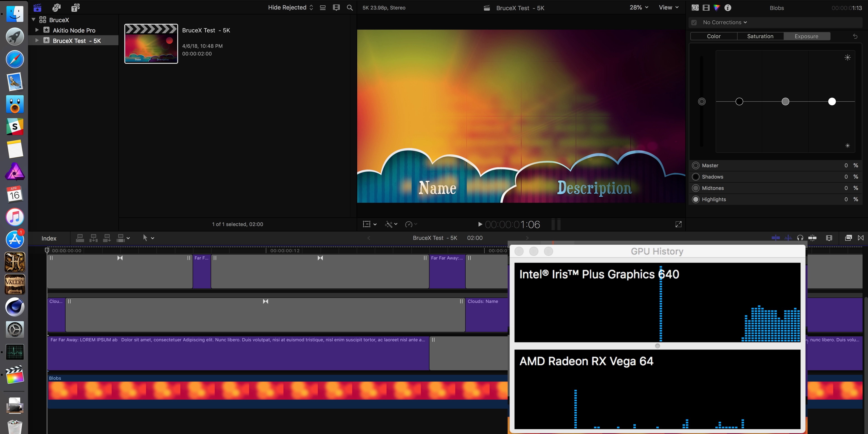Screen dimensions: 868x434
Task: Expand the Akitio Node Pro event
Action: 37,30
